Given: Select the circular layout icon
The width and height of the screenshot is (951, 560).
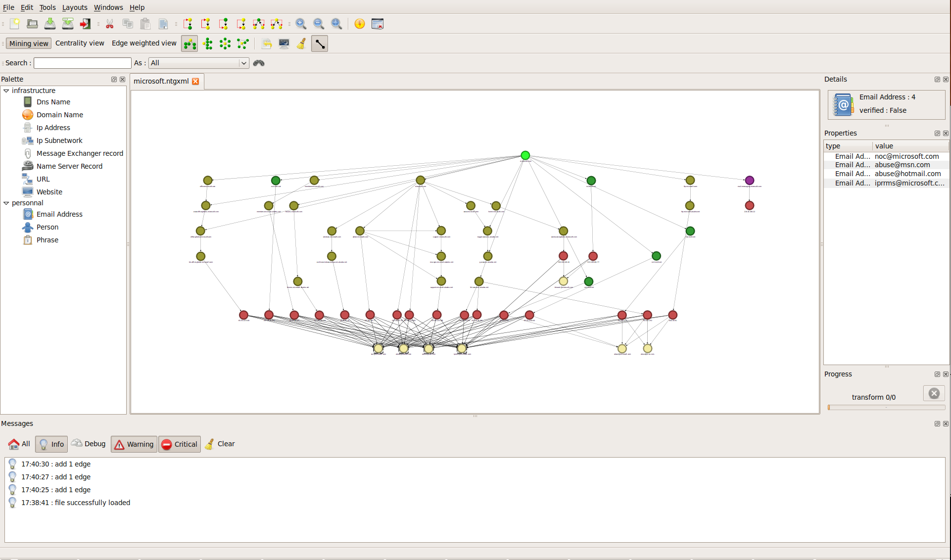Looking at the screenshot, I should (225, 44).
